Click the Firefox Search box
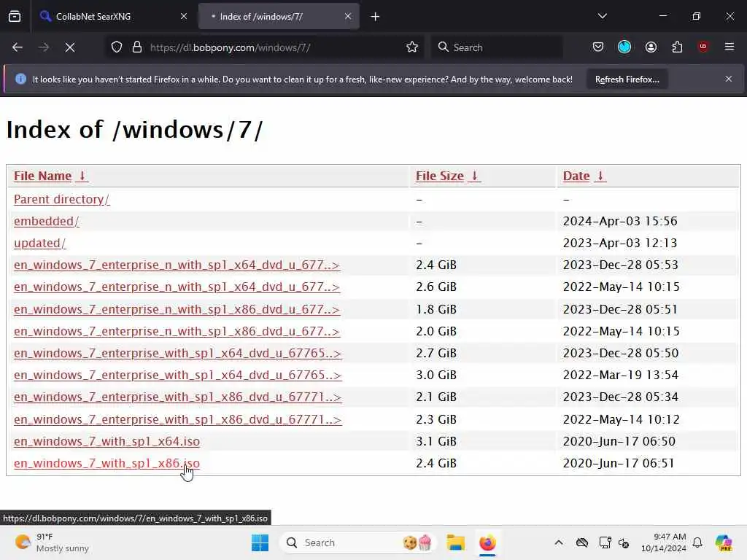The height and width of the screenshot is (560, 747). click(x=497, y=47)
